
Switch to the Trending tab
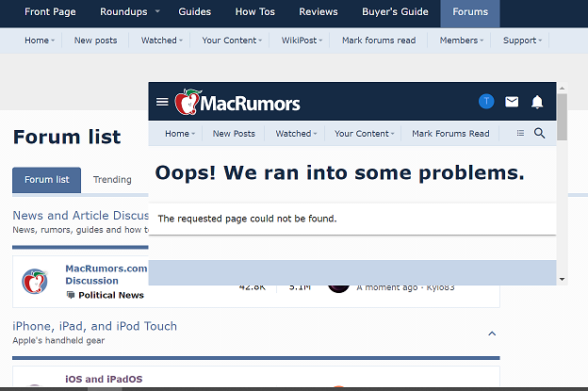112,180
